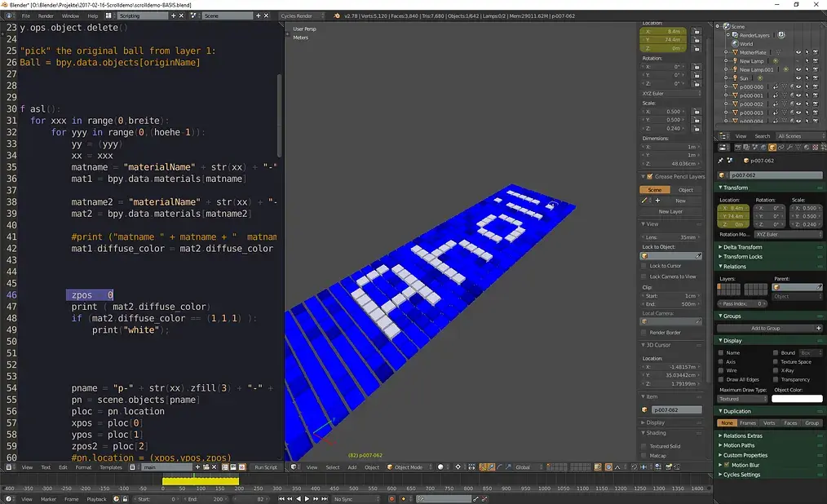Toggle visibility eye of Sun lamp
Screen dimensions: 827x504
coord(798,78)
